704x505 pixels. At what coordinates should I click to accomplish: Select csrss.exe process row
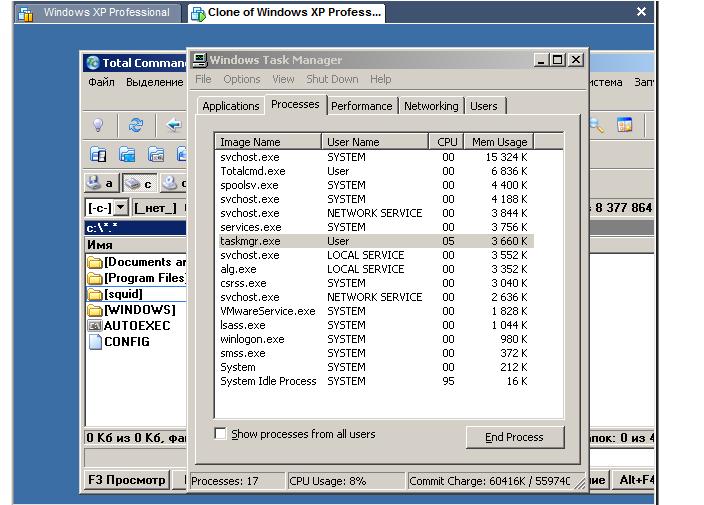tap(375, 283)
